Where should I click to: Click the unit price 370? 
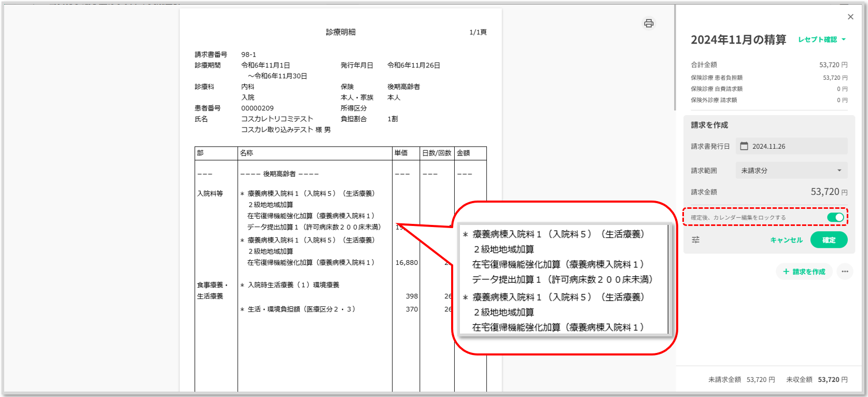[x=412, y=309]
